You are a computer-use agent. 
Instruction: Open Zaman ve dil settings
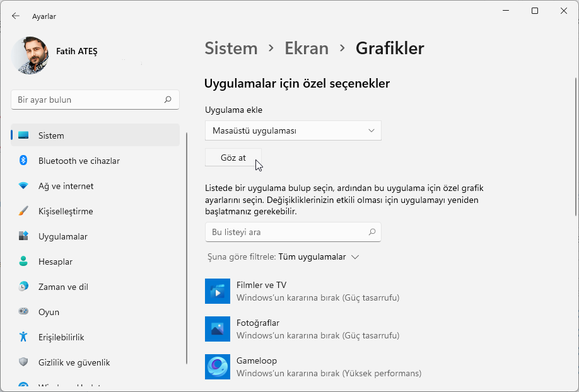[95, 286]
